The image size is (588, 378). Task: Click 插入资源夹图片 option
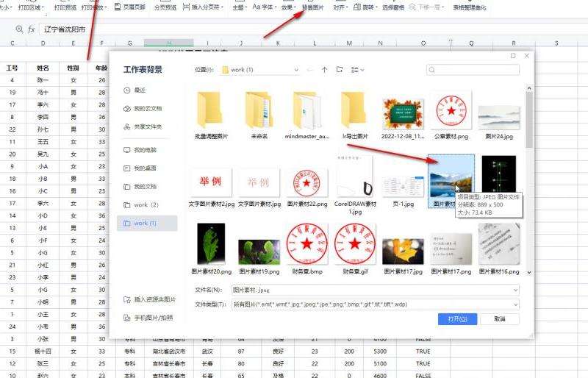154,299
